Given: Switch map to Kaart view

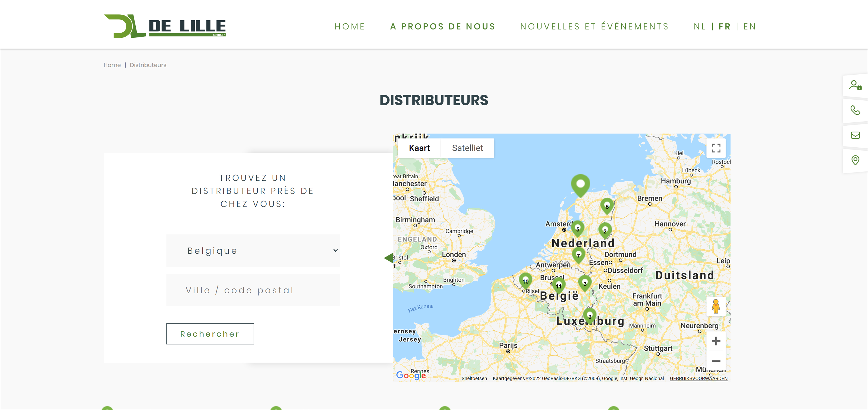Looking at the screenshot, I should point(419,148).
